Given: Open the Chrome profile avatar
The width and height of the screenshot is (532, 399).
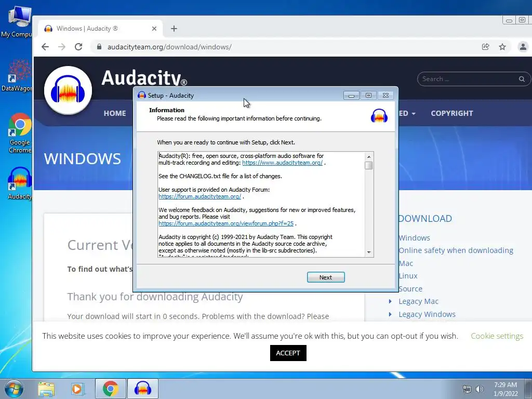Looking at the screenshot, I should coord(523,47).
